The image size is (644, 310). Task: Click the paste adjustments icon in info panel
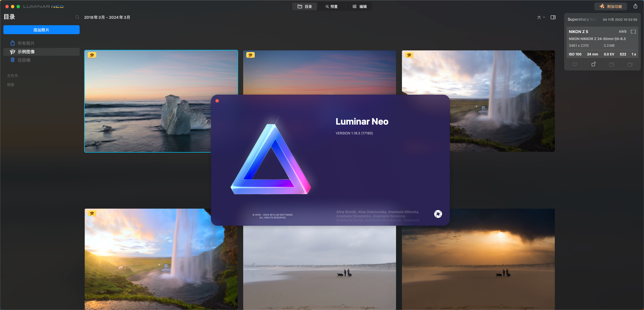[630, 64]
